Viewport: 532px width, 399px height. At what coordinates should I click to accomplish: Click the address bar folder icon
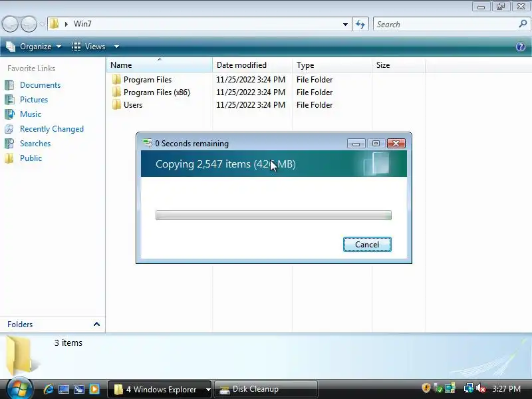(x=55, y=24)
